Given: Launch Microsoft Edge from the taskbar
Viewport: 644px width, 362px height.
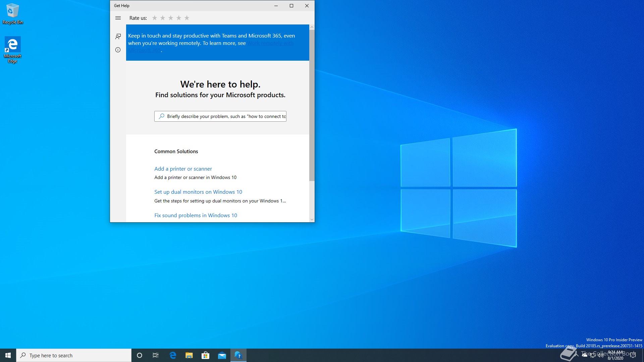Looking at the screenshot, I should (173, 355).
